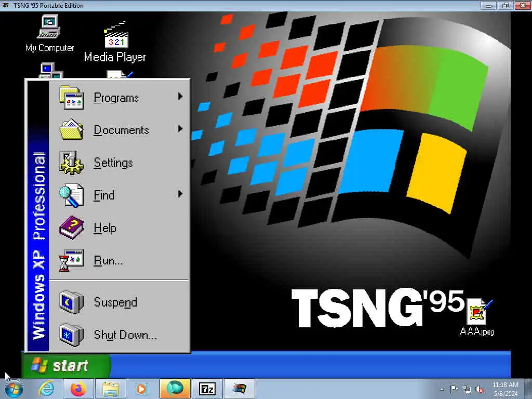Open the Settings menu entry
Image resolution: width=532 pixels, height=399 pixels.
pyautogui.click(x=119, y=163)
